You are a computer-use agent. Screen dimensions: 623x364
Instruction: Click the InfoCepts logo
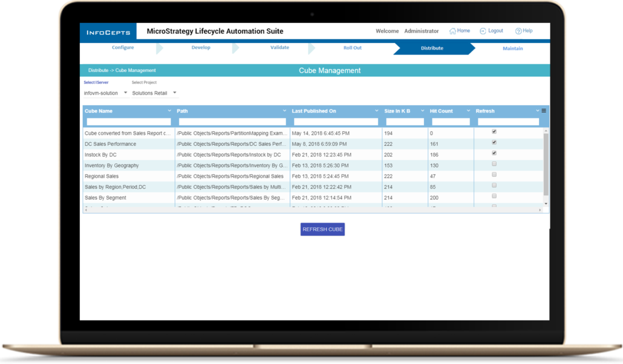(107, 31)
